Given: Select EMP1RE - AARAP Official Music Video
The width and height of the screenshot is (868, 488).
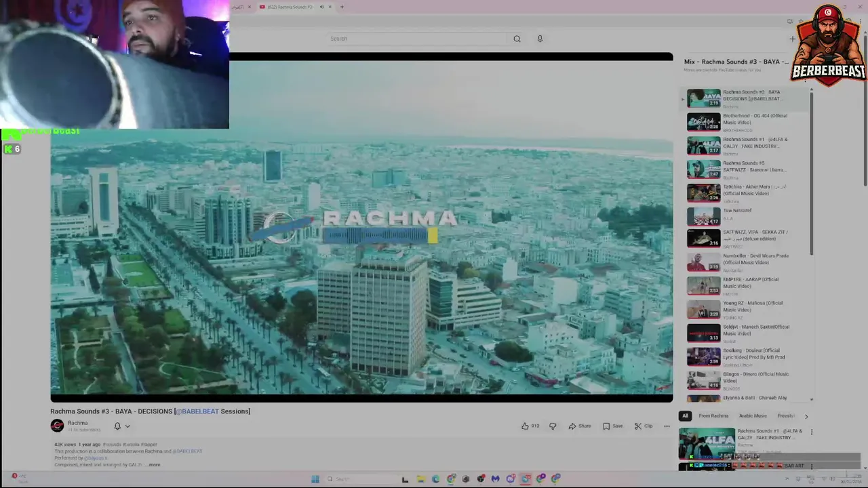Looking at the screenshot, I should tap(746, 286).
